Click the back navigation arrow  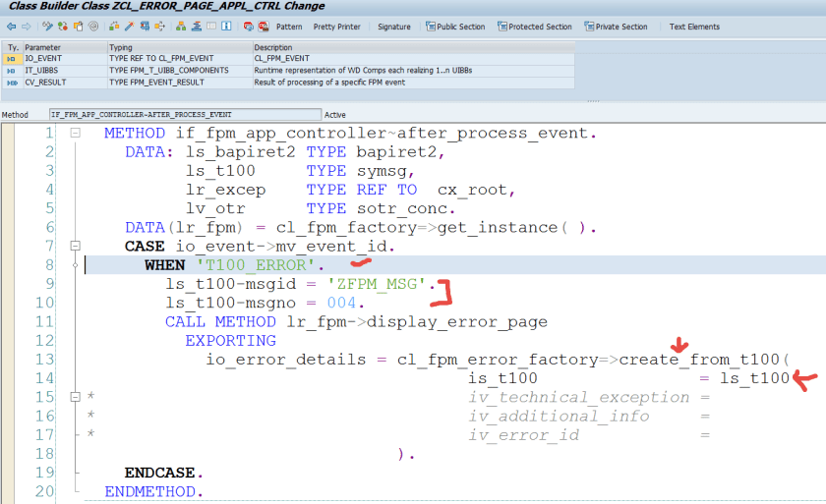(x=11, y=27)
